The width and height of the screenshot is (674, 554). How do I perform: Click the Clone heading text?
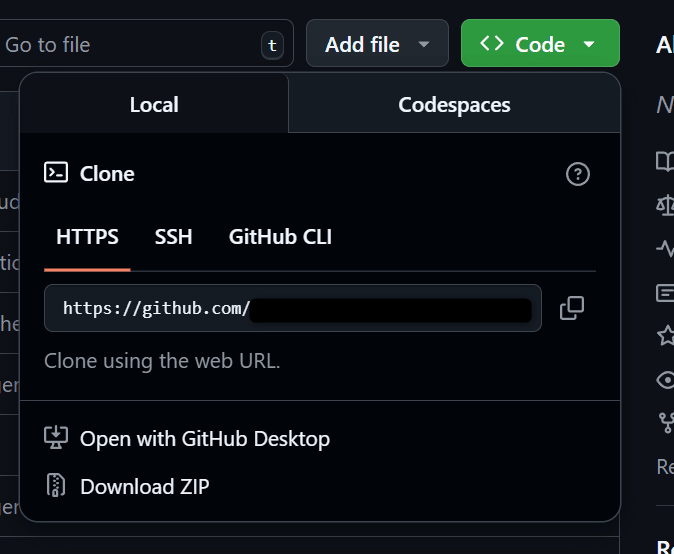pyautogui.click(x=107, y=174)
